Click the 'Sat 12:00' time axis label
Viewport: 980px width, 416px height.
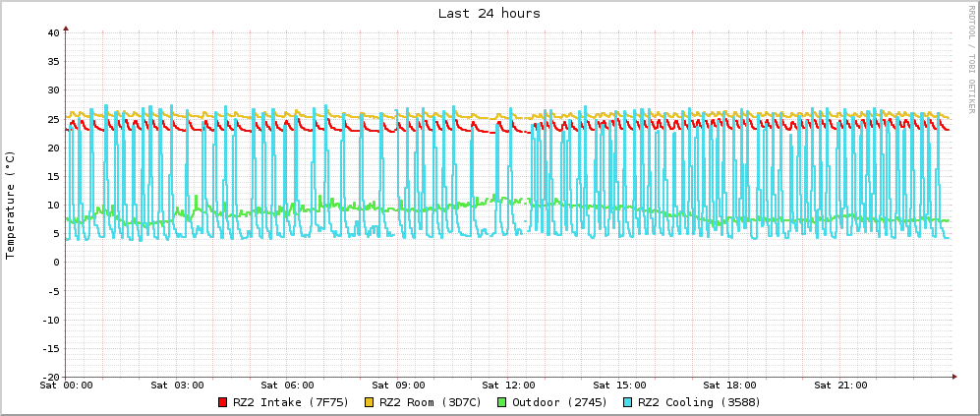pyautogui.click(x=509, y=385)
